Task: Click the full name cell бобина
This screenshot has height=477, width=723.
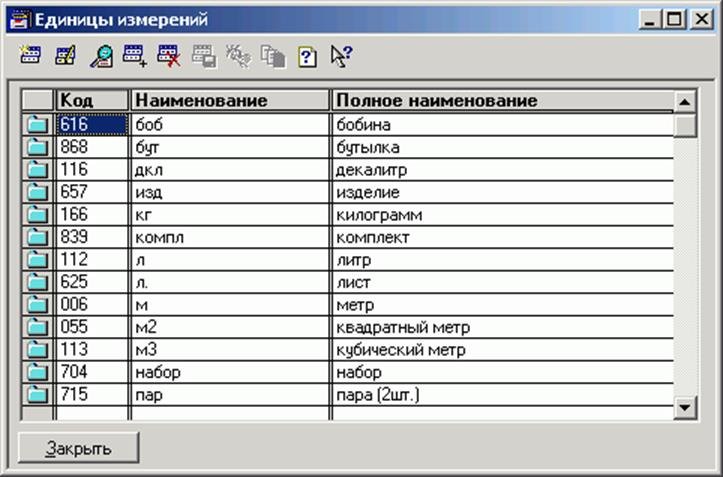Action: [x=503, y=125]
